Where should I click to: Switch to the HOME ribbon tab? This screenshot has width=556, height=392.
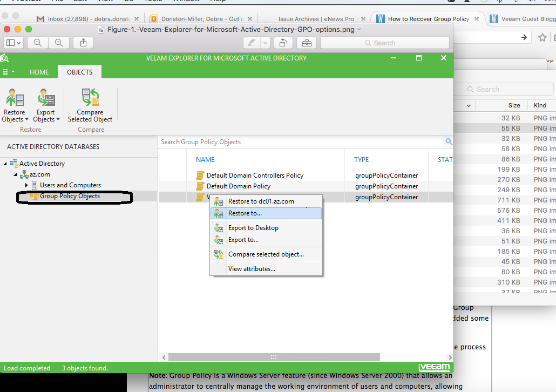[x=39, y=72]
